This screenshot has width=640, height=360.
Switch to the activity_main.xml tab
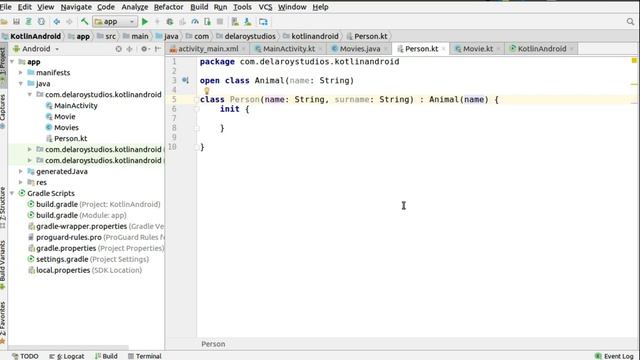coord(208,49)
